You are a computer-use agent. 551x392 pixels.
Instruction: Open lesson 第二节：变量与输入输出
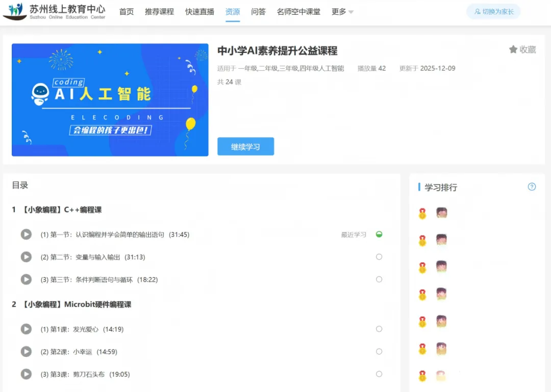[93, 257]
